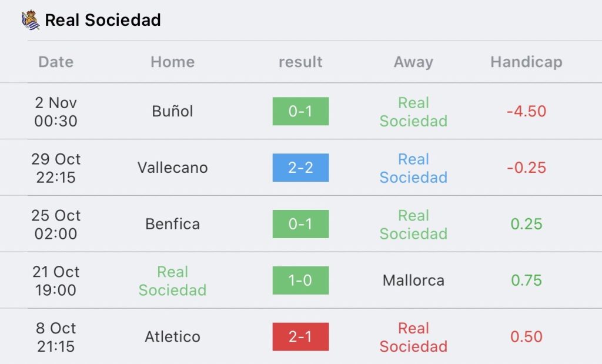602x364 pixels.
Task: Click the Buñol home team name
Action: 172,111
